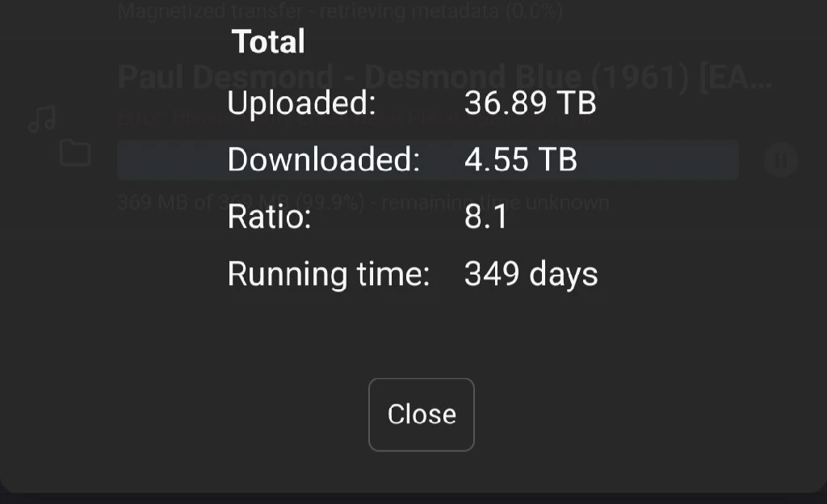Open the dimmed folder icon
The image size is (827, 504).
75,153
